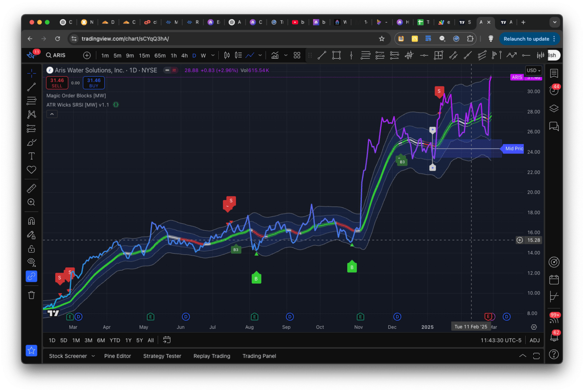584x392 pixels.
Task: Toggle the ADJ adjustment button
Action: [x=534, y=340]
